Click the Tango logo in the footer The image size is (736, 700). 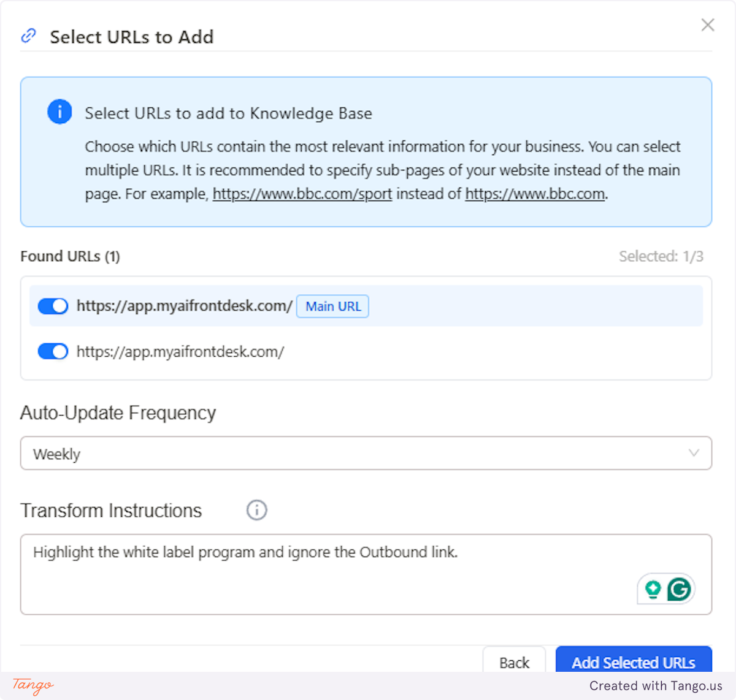click(32, 685)
